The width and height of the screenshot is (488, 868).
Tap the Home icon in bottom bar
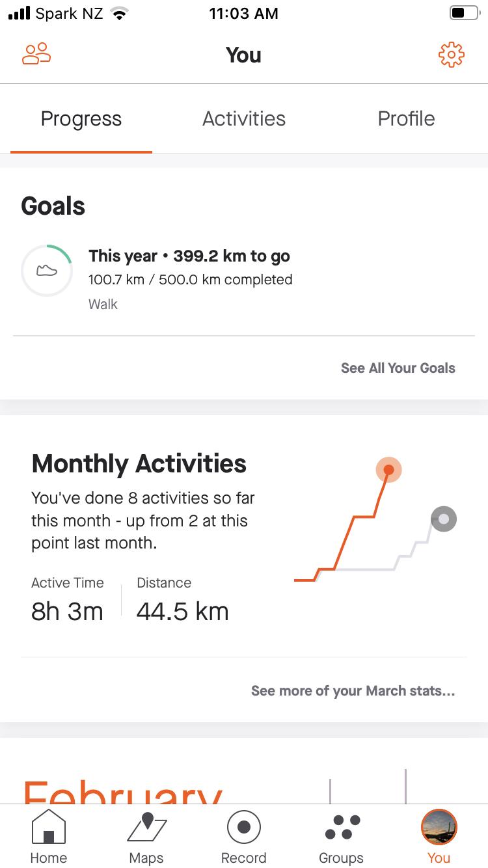click(x=49, y=836)
